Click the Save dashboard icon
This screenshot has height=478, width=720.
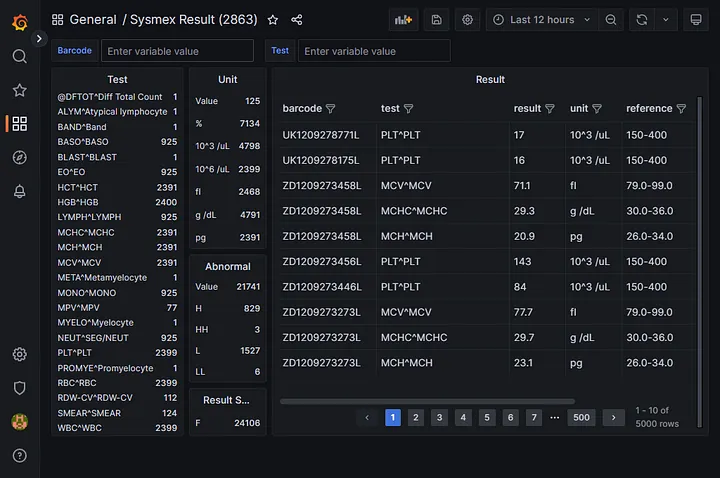coord(435,20)
